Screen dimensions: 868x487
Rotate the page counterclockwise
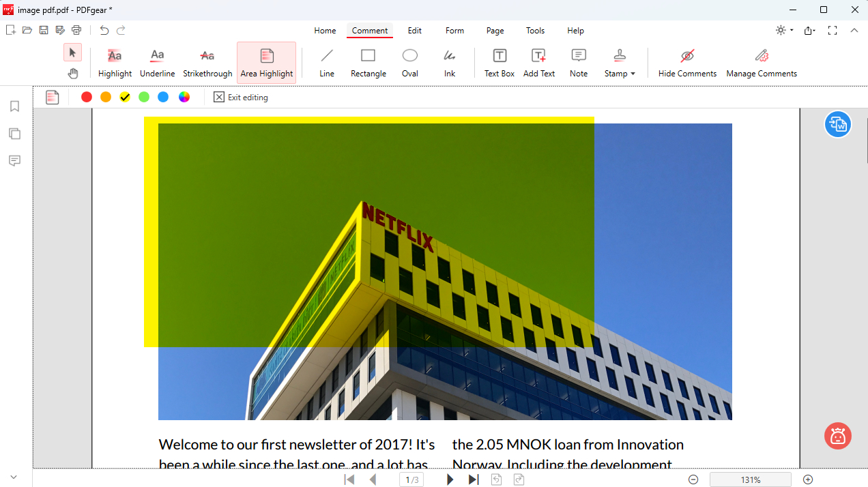point(497,479)
